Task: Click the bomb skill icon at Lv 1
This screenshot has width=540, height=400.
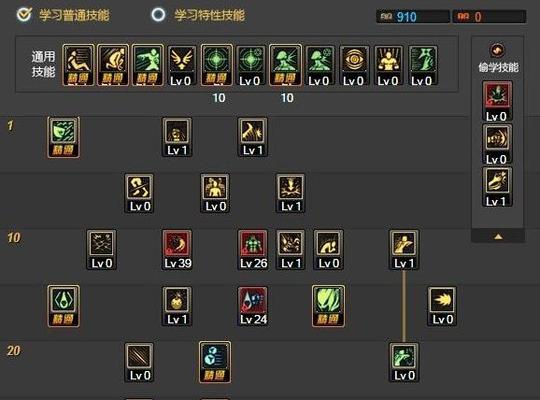Action: (x=177, y=306)
